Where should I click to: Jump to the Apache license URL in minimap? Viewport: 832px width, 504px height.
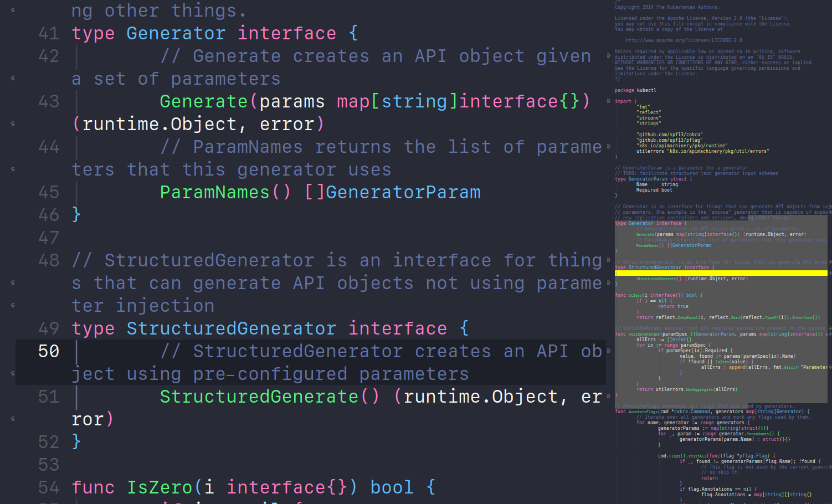coord(684,40)
